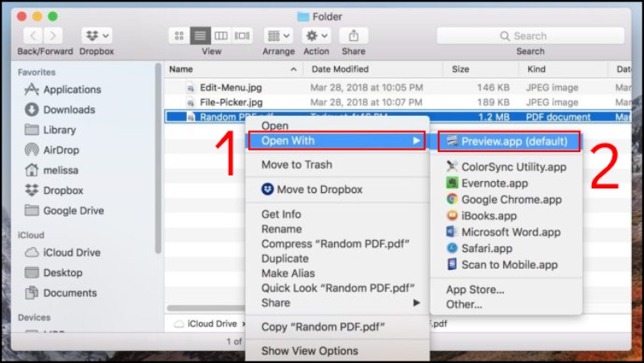Open with ColorSync Utility.app

[506, 167]
